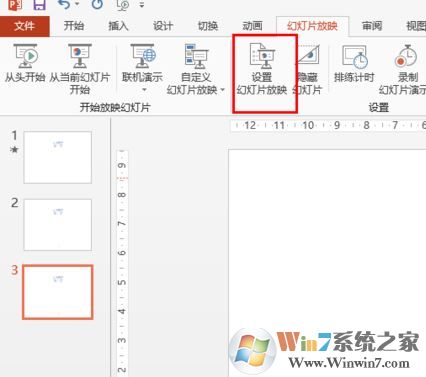Switch to the 插入 tab
The width and height of the screenshot is (426, 377).
[x=118, y=26]
